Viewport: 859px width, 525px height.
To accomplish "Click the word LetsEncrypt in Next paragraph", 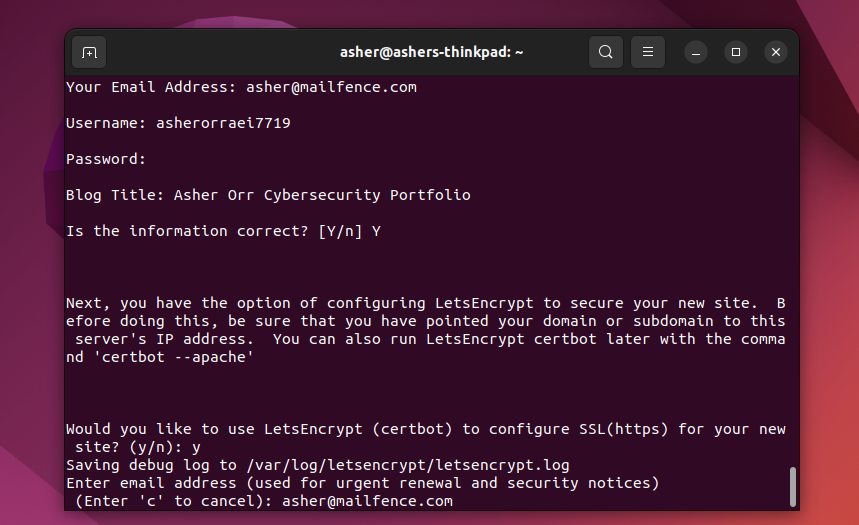I will [484, 303].
